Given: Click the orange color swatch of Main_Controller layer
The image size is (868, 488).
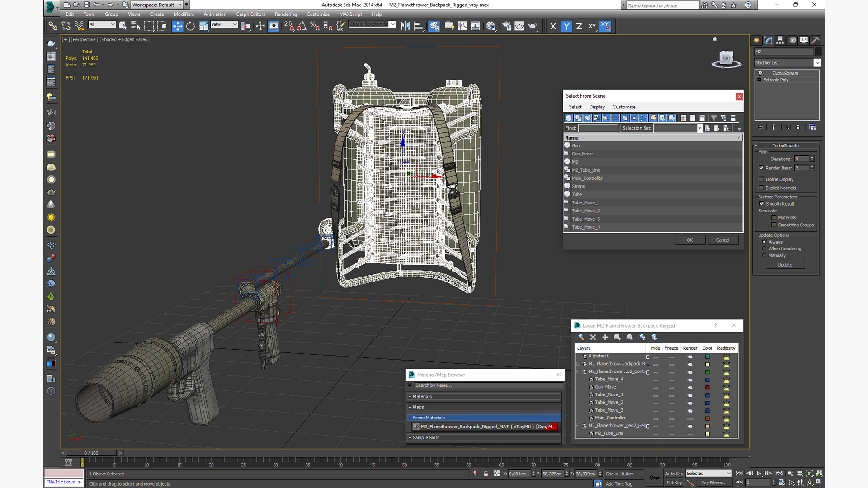Looking at the screenshot, I should [708, 418].
